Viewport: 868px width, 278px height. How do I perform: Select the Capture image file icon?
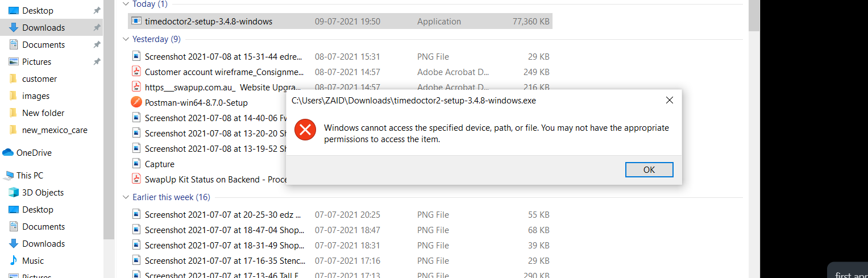click(x=136, y=164)
